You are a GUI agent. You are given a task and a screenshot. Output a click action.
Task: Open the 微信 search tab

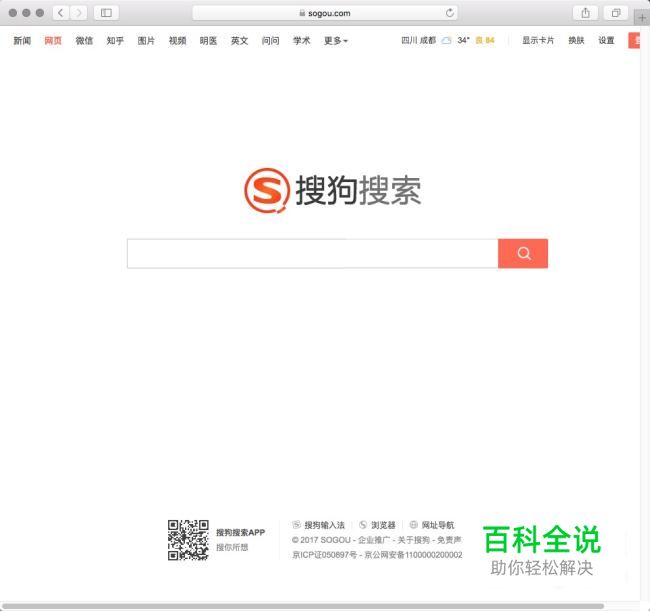[84, 40]
